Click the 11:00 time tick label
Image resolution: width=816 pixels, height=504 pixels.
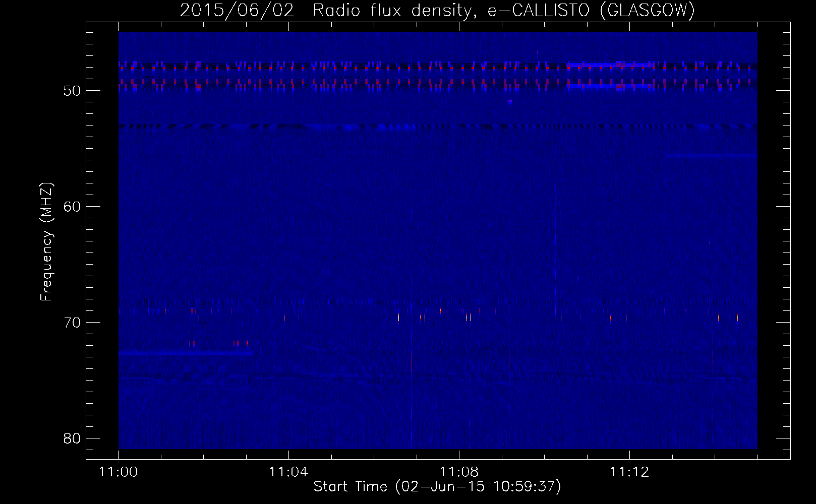[x=119, y=472]
